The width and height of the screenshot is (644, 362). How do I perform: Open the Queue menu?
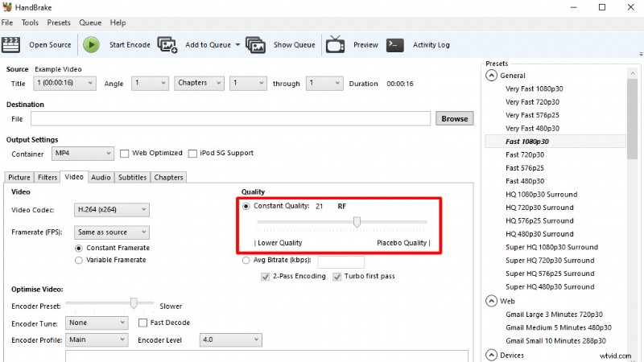90,23
